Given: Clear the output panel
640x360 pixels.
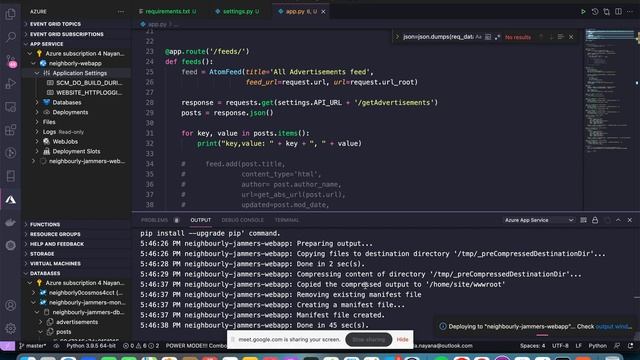Looking at the screenshot, I should [x=583, y=220].
